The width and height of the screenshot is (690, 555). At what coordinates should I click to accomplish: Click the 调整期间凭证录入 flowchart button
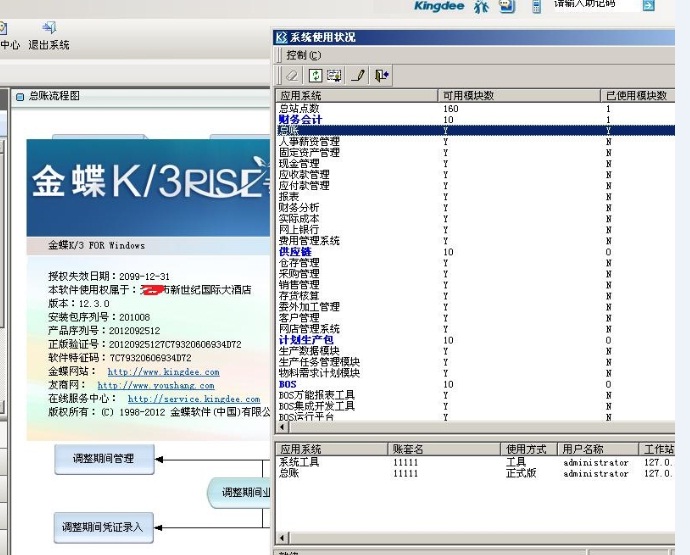(104, 526)
